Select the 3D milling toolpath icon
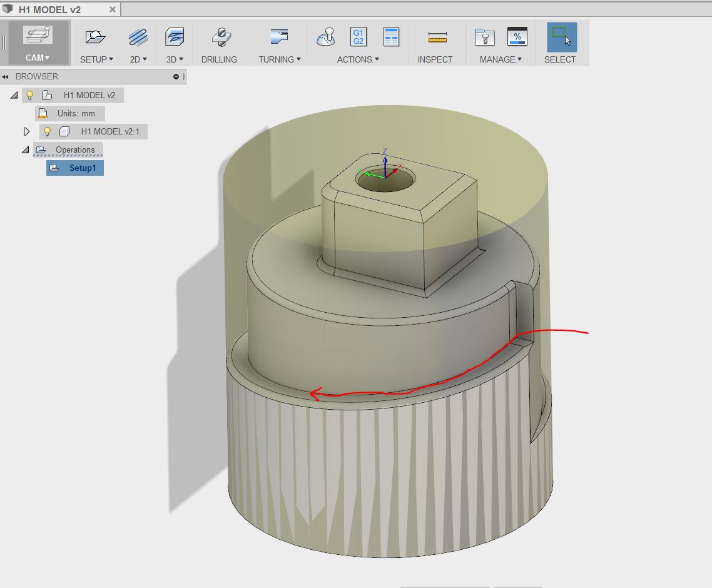The width and height of the screenshot is (712, 588). click(x=175, y=38)
